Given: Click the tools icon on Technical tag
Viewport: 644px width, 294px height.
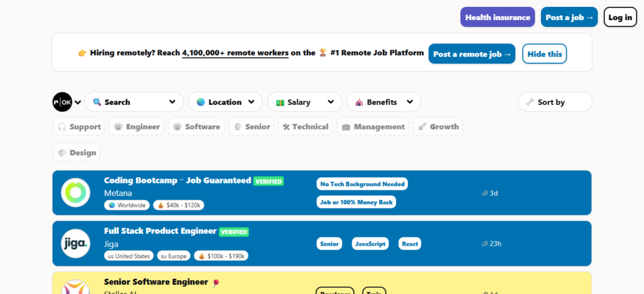Looking at the screenshot, I should point(286,127).
